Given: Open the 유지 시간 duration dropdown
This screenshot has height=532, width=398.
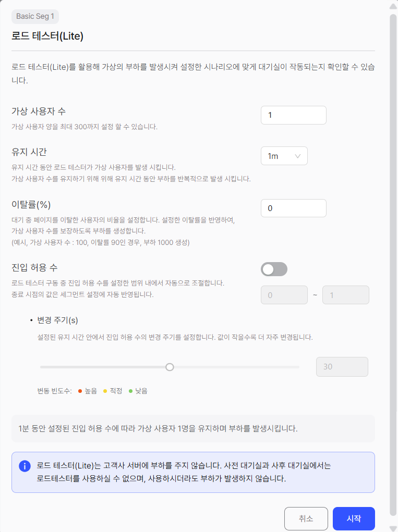Looking at the screenshot, I should coord(284,155).
